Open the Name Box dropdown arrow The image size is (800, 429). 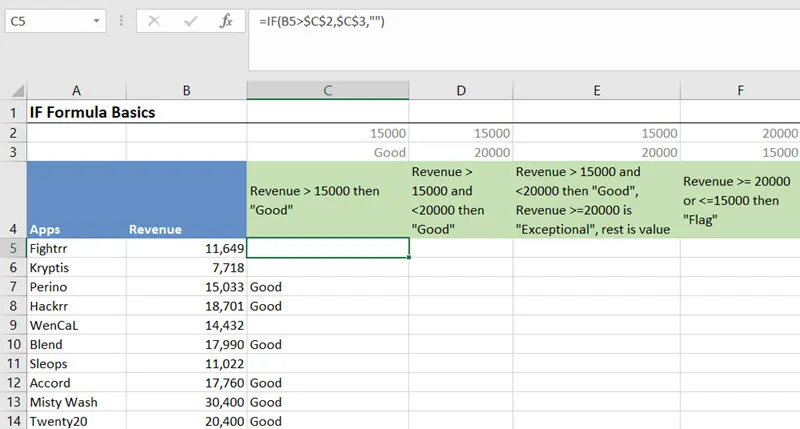click(95, 21)
